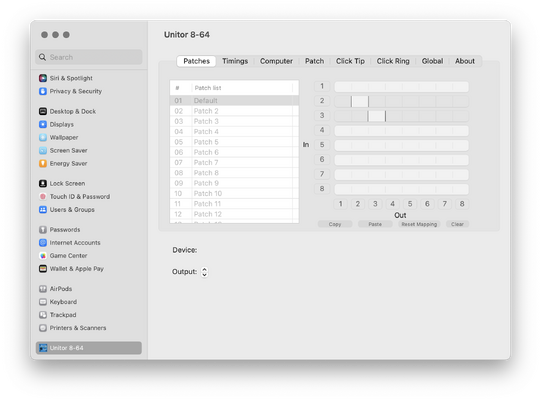Switch to the Click Ring tab

(x=393, y=61)
